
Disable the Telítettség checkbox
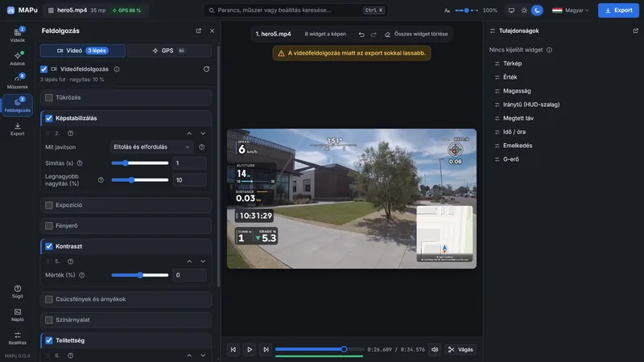point(49,340)
